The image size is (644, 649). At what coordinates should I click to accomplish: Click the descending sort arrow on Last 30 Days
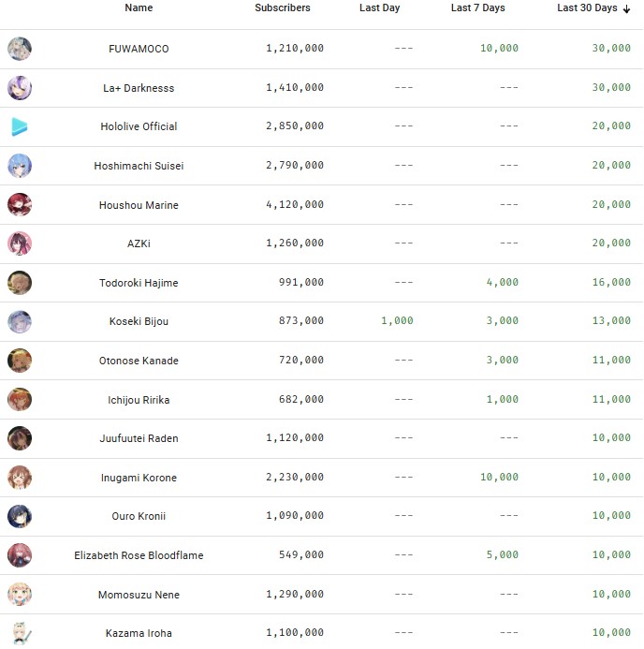click(x=627, y=8)
